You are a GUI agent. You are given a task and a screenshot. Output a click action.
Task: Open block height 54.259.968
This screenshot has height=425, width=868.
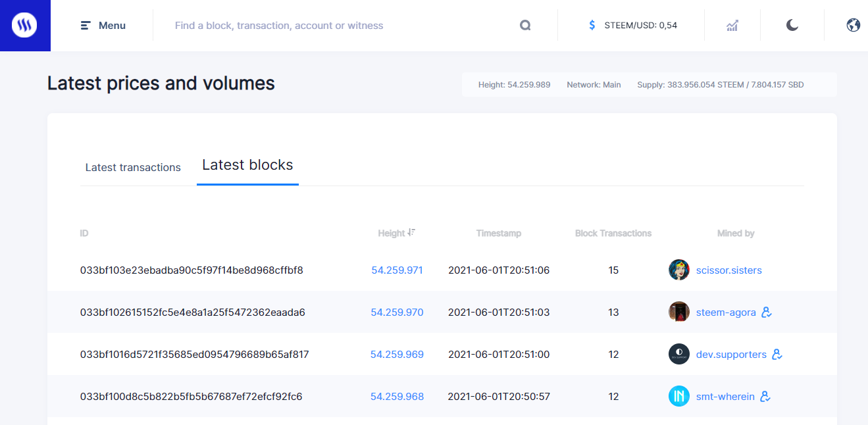(x=397, y=397)
